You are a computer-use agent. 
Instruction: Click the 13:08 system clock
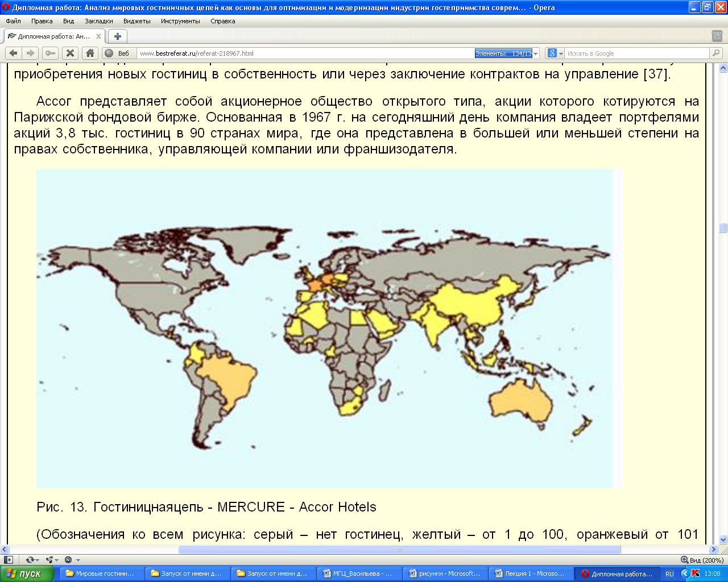pyautogui.click(x=712, y=574)
